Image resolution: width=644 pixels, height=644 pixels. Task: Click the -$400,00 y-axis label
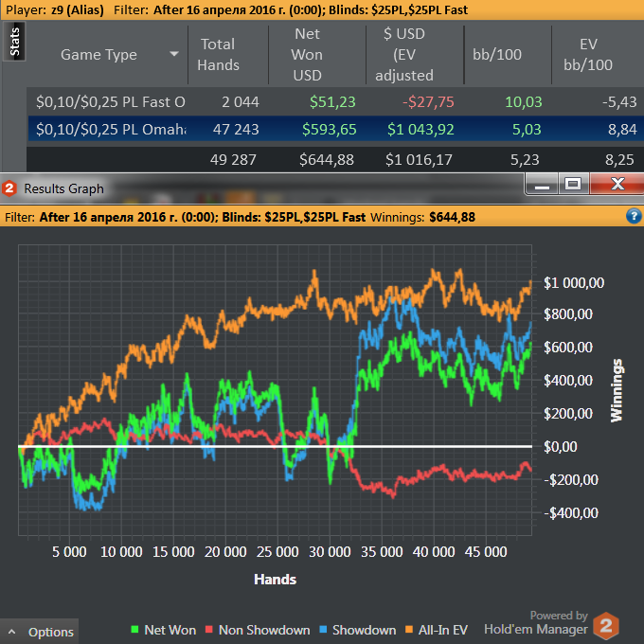click(x=571, y=513)
